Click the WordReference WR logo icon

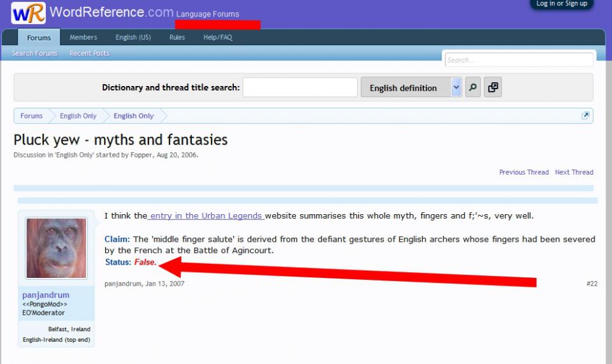click(x=28, y=13)
